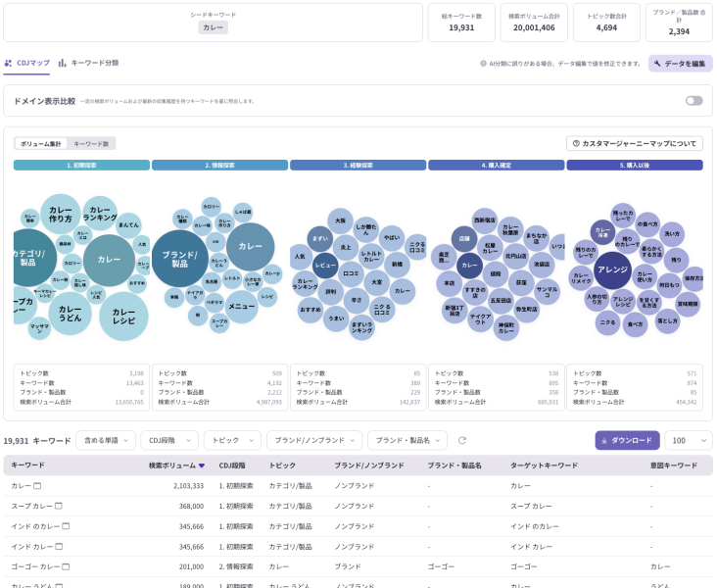The image size is (717, 588).
Task: Click sort arrow on 検索ボリューム column
Action: click(202, 465)
